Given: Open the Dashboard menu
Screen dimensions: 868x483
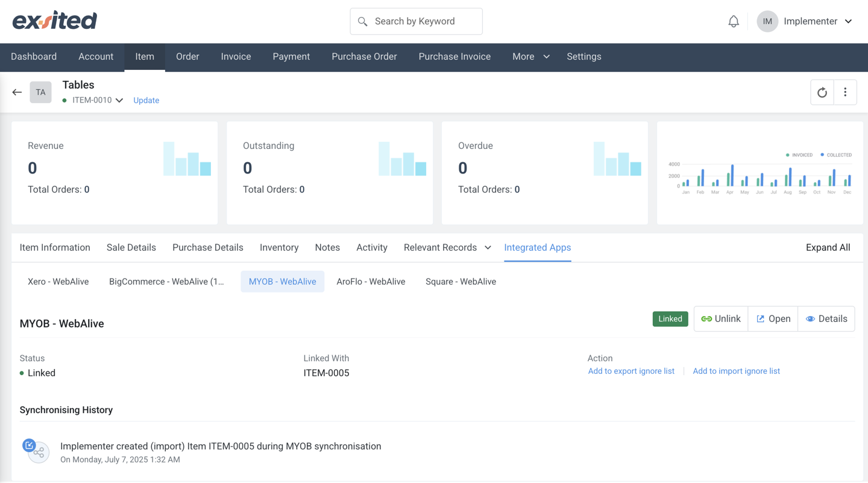Looking at the screenshot, I should tap(34, 57).
